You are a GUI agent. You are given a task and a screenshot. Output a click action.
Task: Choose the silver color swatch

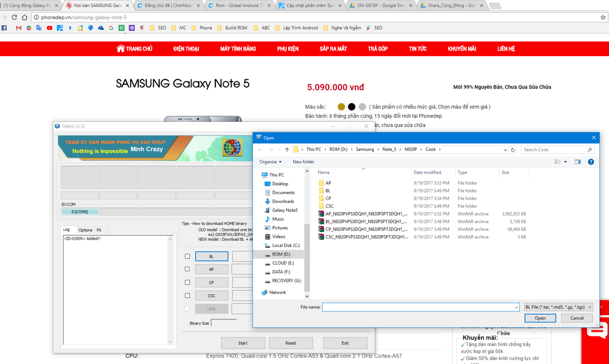pos(362,107)
